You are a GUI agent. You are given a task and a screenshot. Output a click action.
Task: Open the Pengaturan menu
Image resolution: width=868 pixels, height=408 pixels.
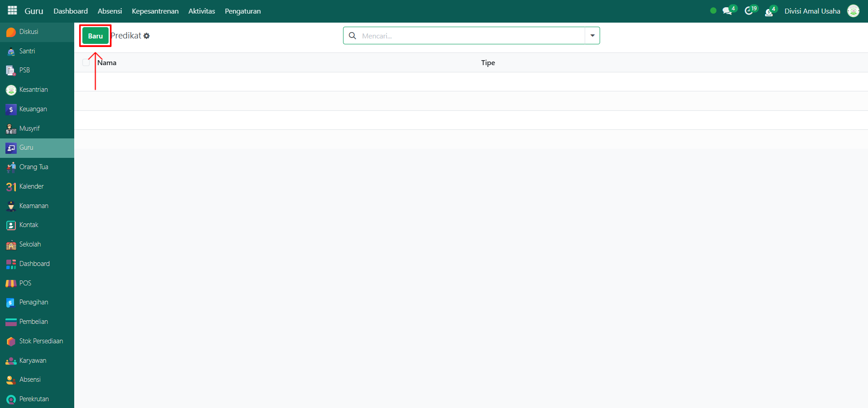pyautogui.click(x=243, y=11)
